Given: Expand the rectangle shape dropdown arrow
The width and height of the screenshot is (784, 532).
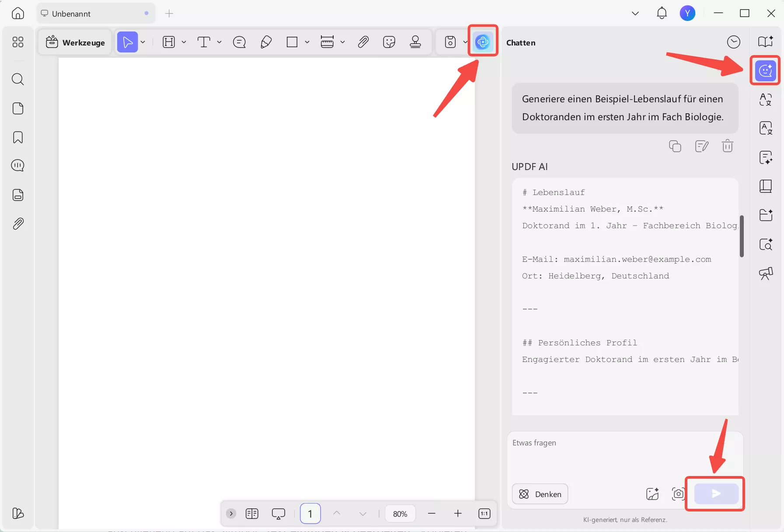Looking at the screenshot, I should point(307,42).
